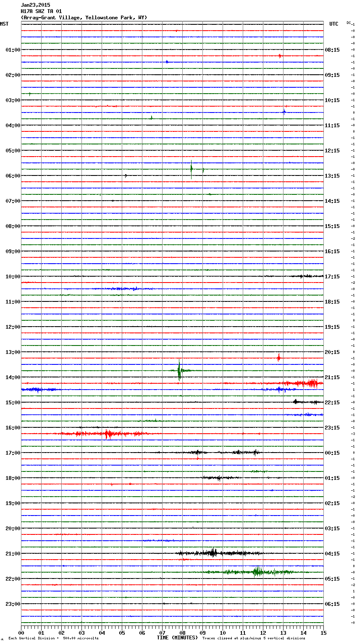Select the "04:00" MST row label

point(13,126)
